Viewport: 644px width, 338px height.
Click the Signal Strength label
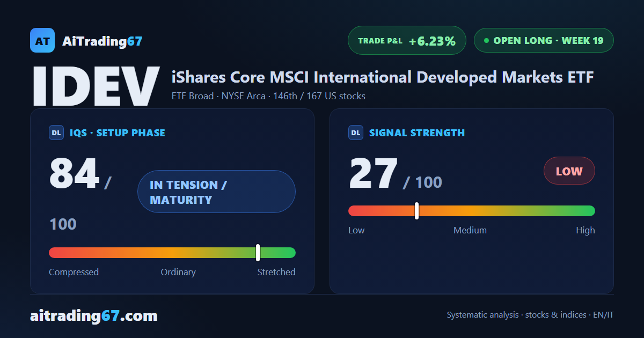point(417,133)
